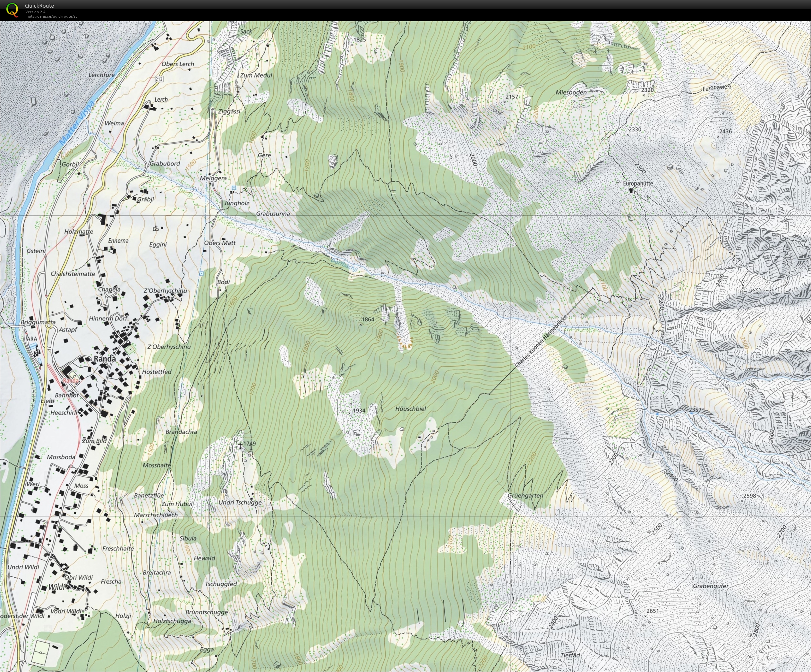Image resolution: width=811 pixels, height=672 pixels.
Task: Click the Briggumatta label
Action: [38, 322]
